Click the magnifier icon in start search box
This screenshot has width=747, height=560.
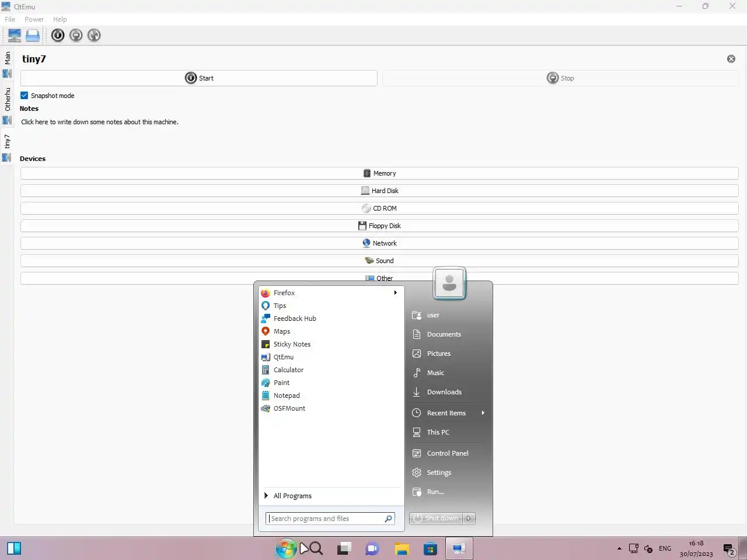pos(389,519)
